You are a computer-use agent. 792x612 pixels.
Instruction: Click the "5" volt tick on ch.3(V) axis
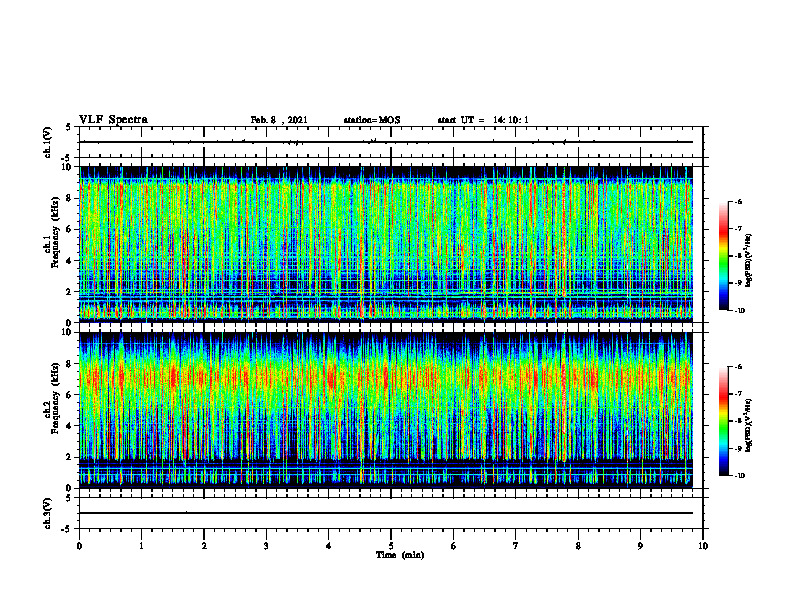coord(69,498)
